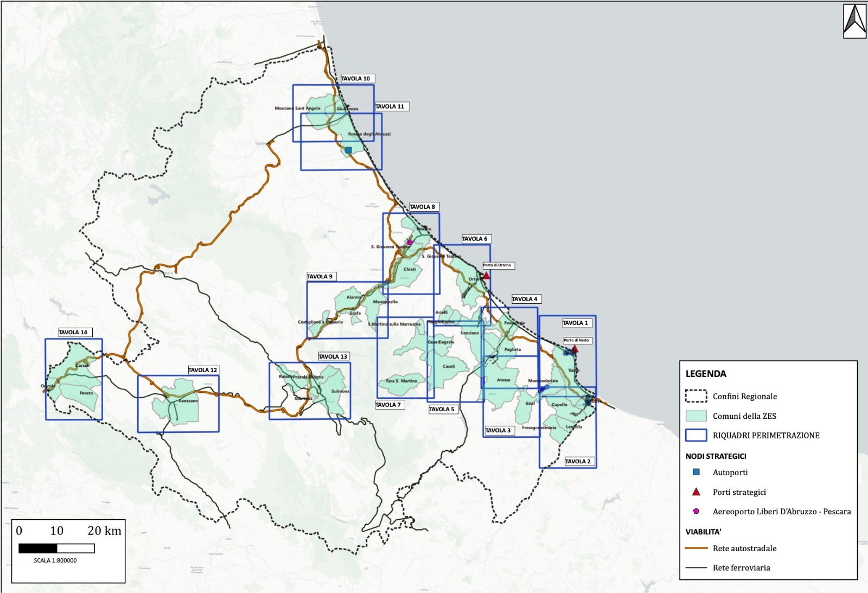868x593 pixels.
Task: Click the Porto di Ortona text label
Action: [497, 265]
